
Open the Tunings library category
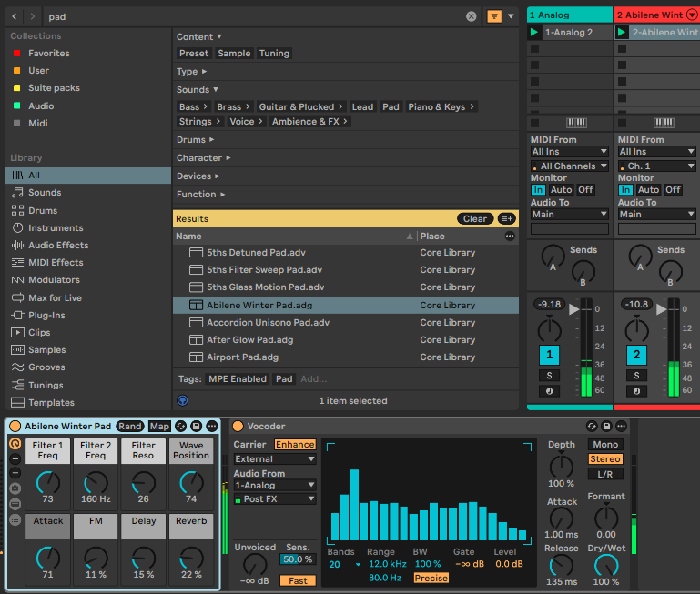pos(46,385)
